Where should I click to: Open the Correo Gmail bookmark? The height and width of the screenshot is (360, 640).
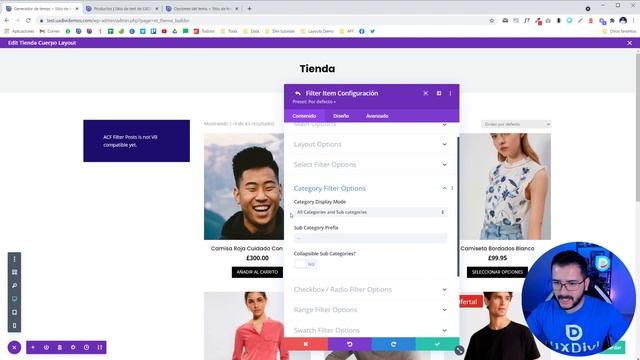[x=49, y=31]
